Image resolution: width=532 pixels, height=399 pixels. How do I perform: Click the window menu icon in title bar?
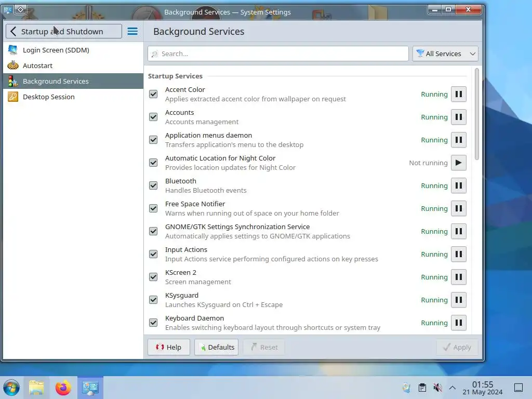pyautogui.click(x=8, y=10)
